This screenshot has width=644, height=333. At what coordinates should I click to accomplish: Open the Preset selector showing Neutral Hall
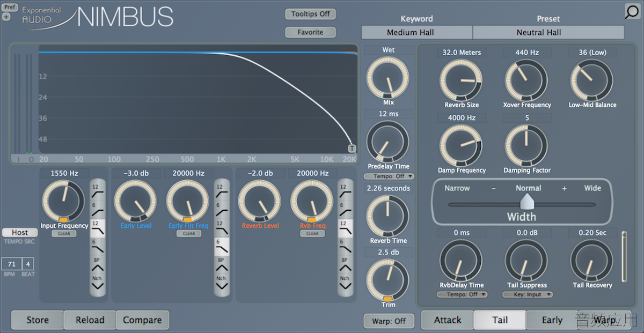click(548, 32)
